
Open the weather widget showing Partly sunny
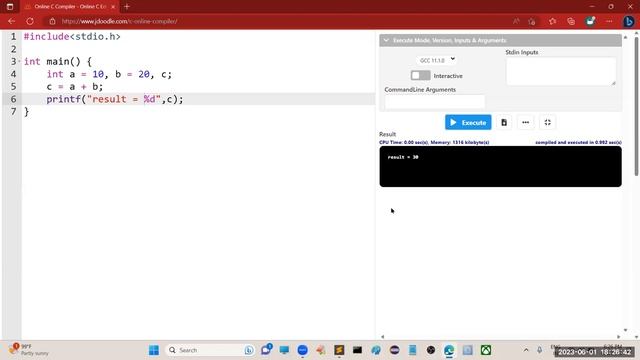tap(29, 350)
